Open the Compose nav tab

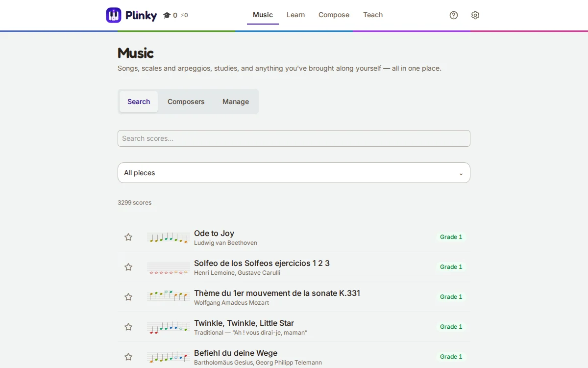(x=334, y=15)
